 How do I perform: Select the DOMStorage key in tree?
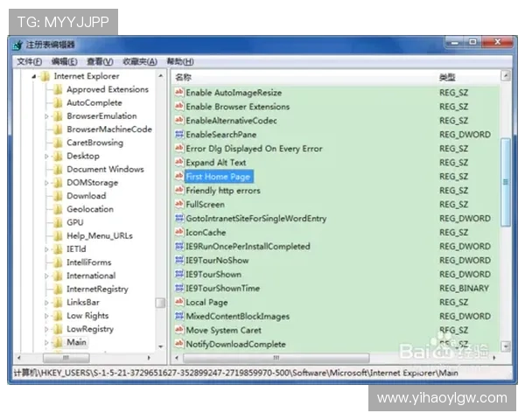[92, 182]
